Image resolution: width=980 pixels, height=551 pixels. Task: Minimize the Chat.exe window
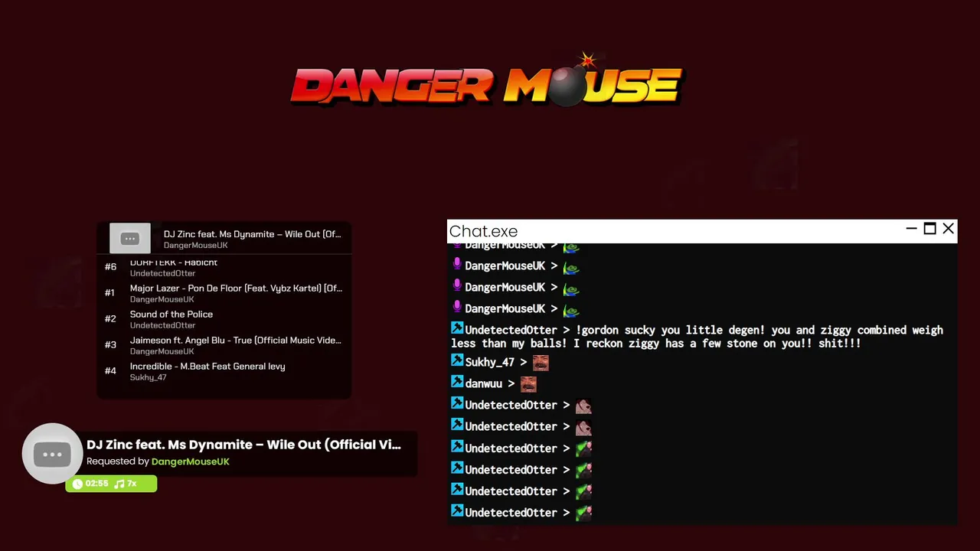(911, 229)
